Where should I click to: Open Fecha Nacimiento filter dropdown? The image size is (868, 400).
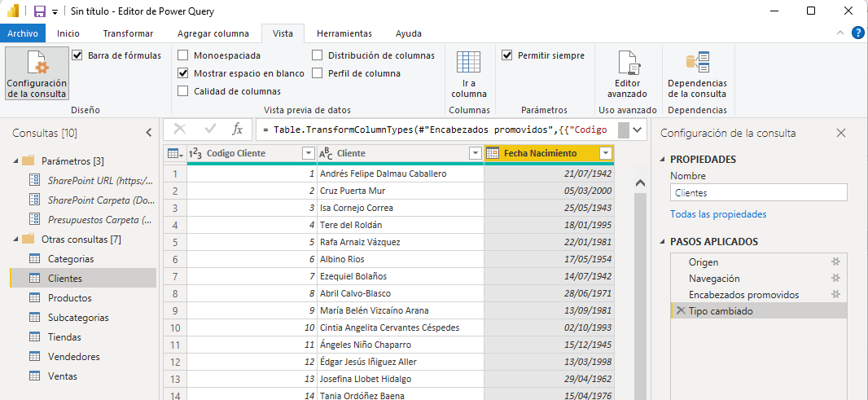click(606, 153)
